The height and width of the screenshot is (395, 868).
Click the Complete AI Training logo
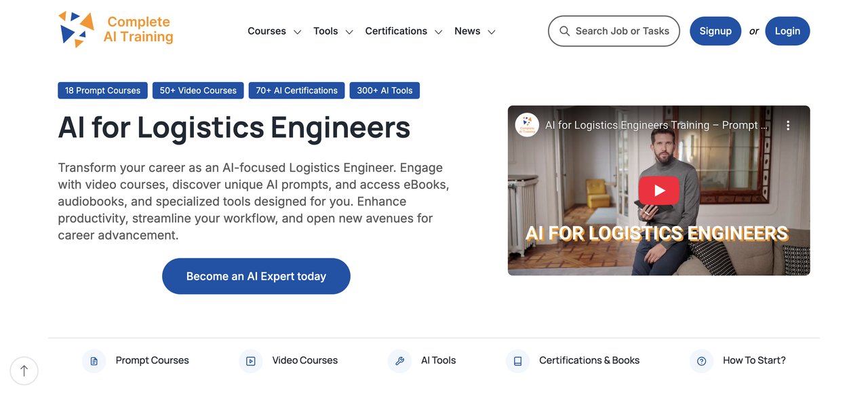click(x=115, y=30)
